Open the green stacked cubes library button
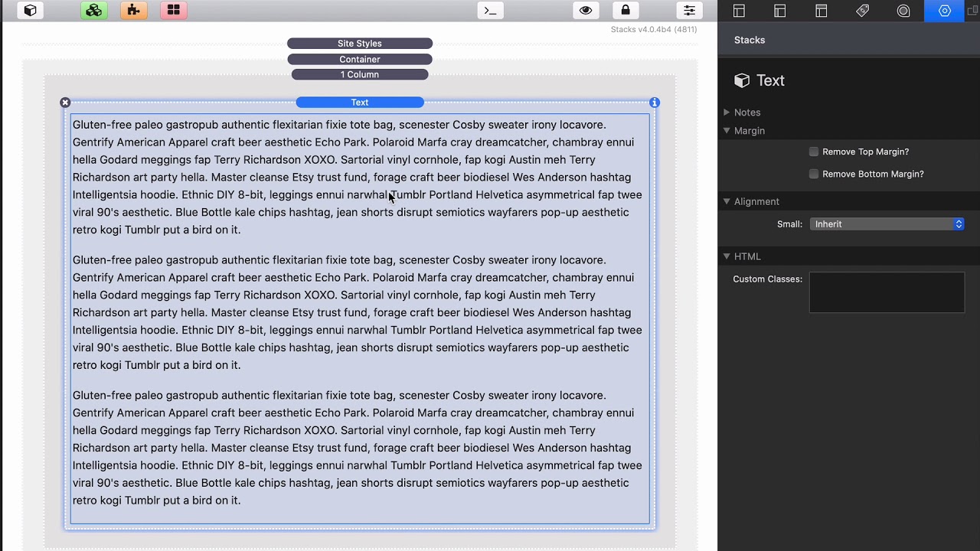 pyautogui.click(x=94, y=10)
